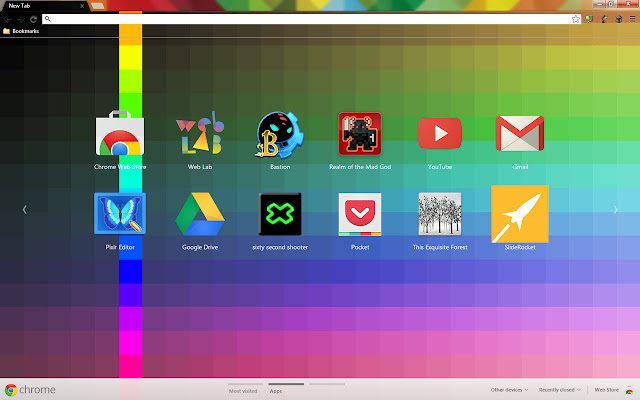The image size is (640, 400).
Task: Go to next apps page arrow
Action: click(x=615, y=209)
